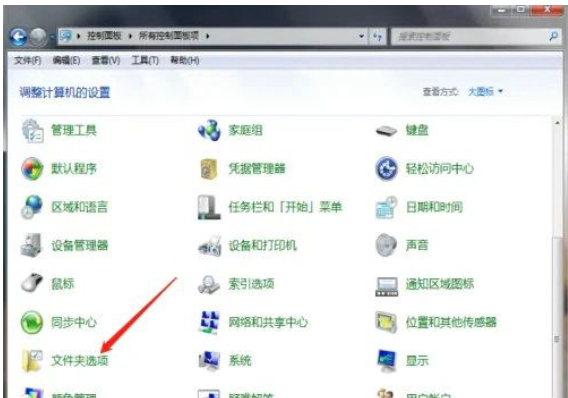
Task: Click the 任务栏和「开始」菜单 text link
Action: (x=285, y=207)
